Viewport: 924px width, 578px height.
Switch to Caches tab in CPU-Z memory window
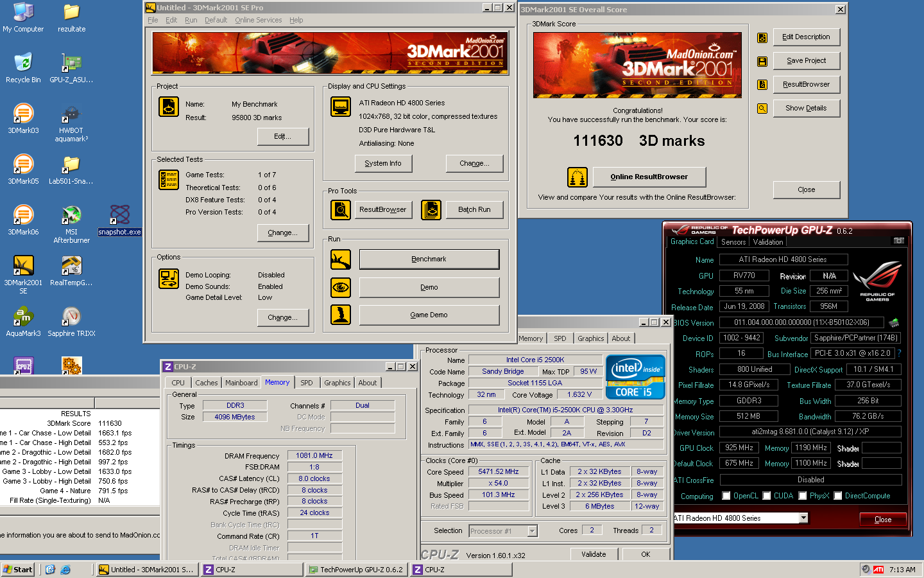[207, 383]
